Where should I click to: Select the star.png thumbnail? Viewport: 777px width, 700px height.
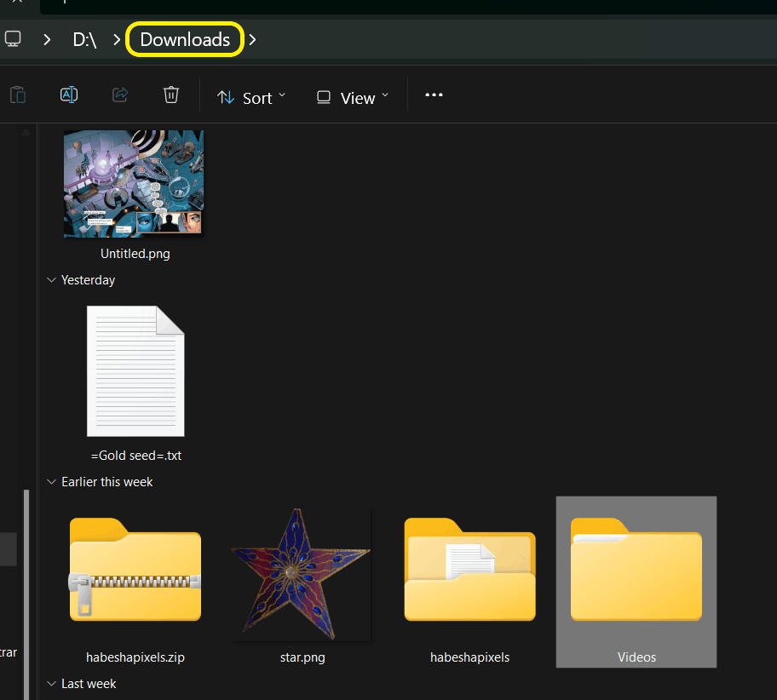coord(302,574)
